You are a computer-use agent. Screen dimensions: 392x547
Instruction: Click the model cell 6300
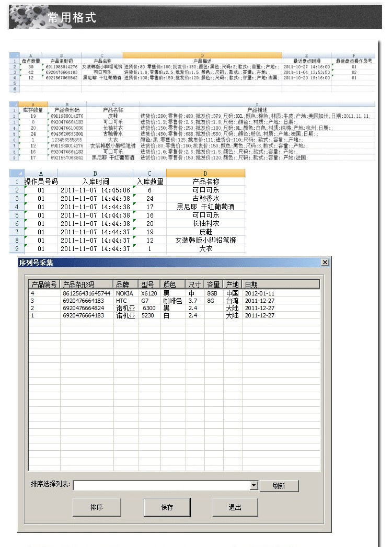149,308
